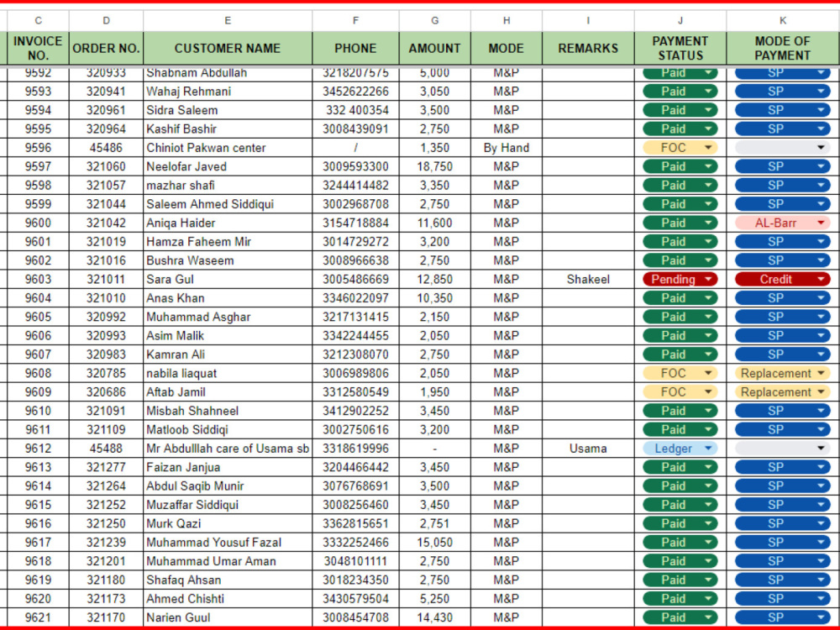Select customer name Murk Qazi

[x=228, y=523]
